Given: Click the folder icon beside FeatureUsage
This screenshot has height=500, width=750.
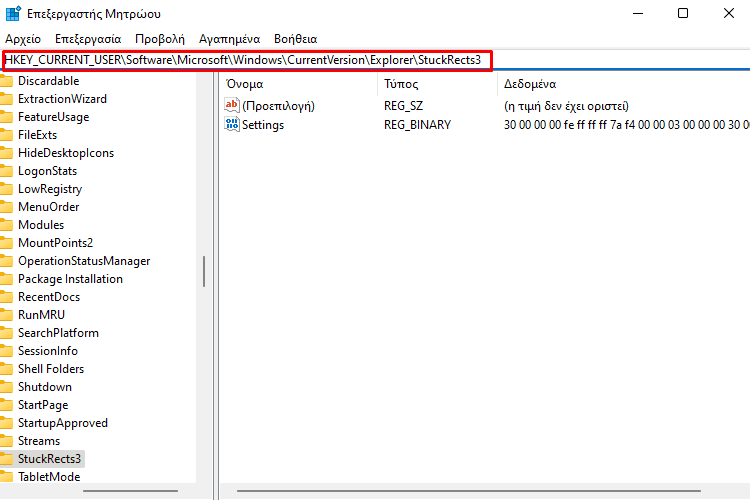Looking at the screenshot, I should point(6,117).
